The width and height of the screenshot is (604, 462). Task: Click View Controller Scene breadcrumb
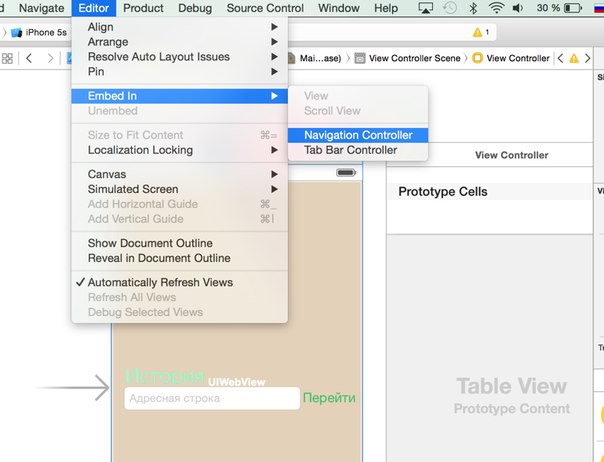pyautogui.click(x=408, y=59)
